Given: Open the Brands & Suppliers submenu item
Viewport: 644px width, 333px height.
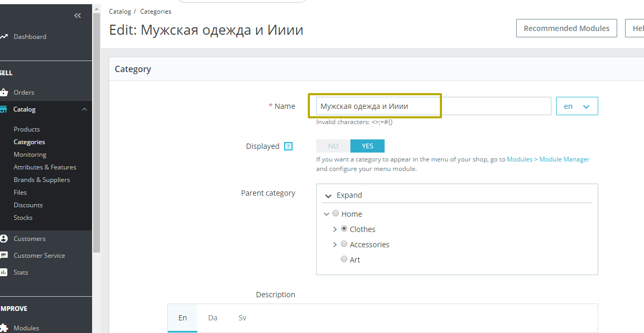Looking at the screenshot, I should (x=42, y=180).
